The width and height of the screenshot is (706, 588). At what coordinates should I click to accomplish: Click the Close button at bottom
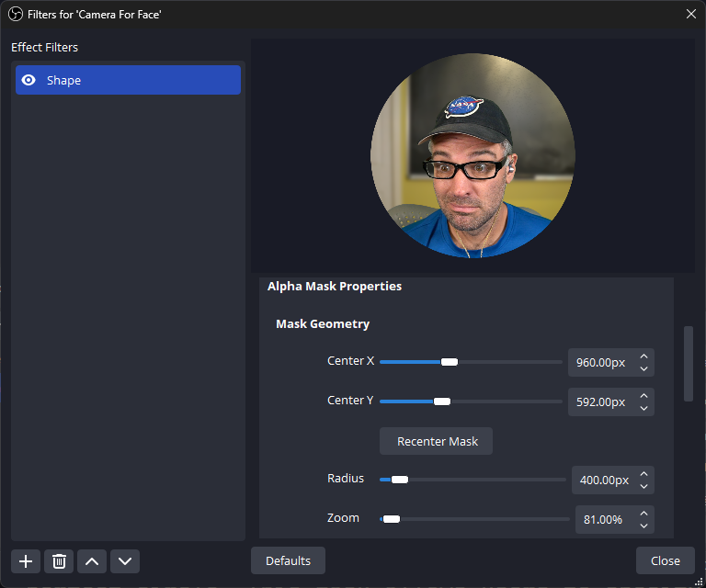(x=665, y=560)
